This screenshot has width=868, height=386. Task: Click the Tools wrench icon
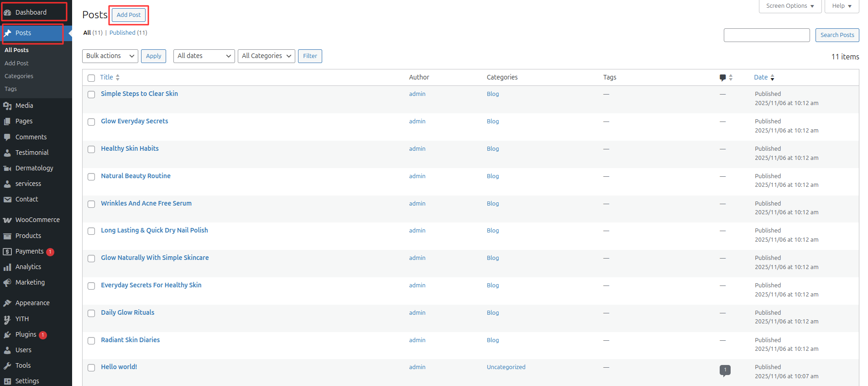(7, 365)
